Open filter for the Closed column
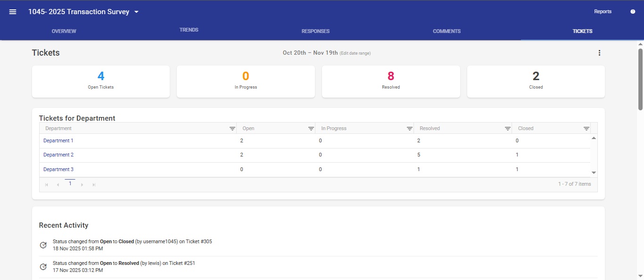 [x=586, y=129]
